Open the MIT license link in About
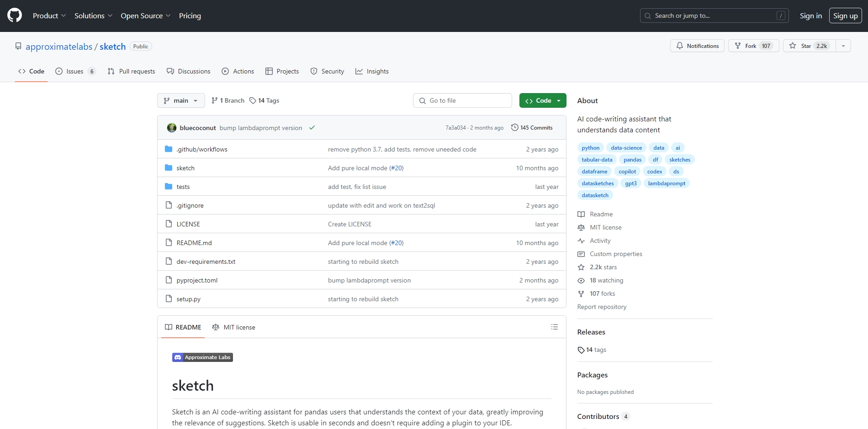868x429 pixels. (x=599, y=227)
